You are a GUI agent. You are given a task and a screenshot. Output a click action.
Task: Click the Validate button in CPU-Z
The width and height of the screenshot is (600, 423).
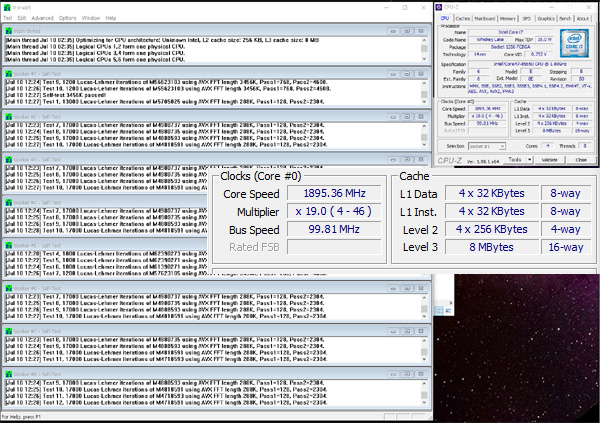tap(549, 160)
